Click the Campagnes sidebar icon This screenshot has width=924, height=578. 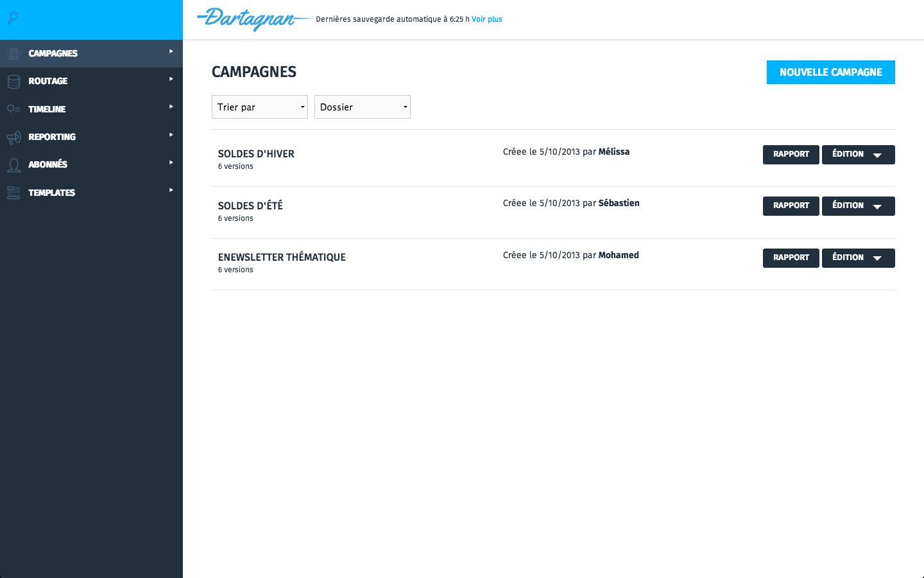[13, 54]
